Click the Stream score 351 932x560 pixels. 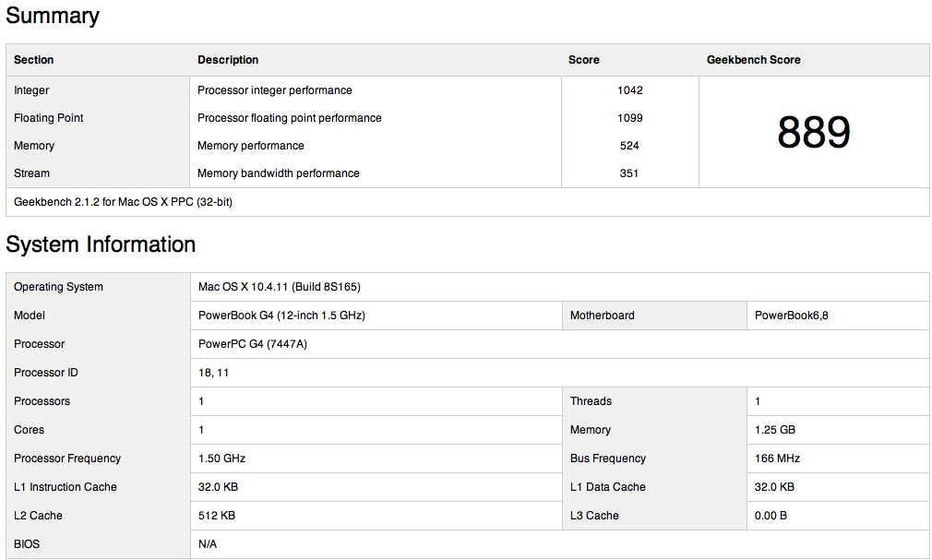pos(628,173)
